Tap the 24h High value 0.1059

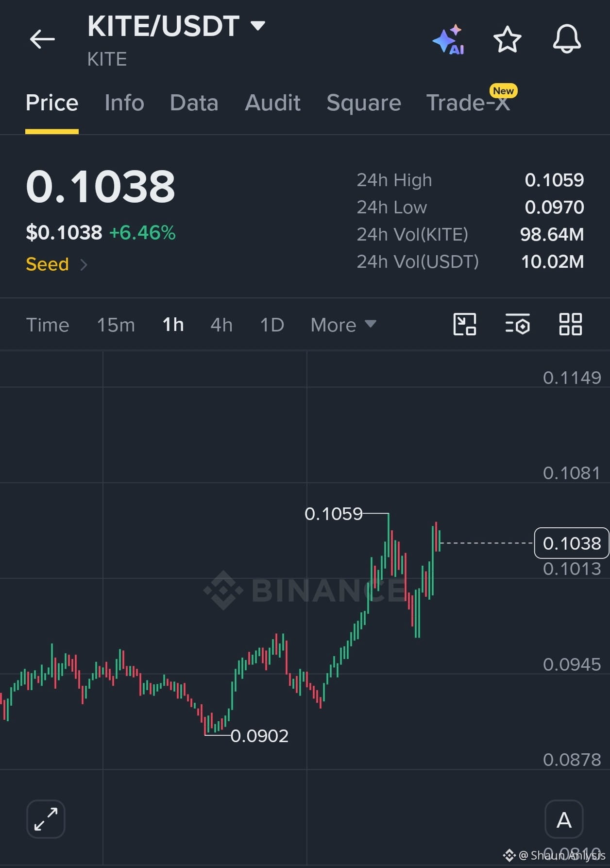tap(554, 180)
